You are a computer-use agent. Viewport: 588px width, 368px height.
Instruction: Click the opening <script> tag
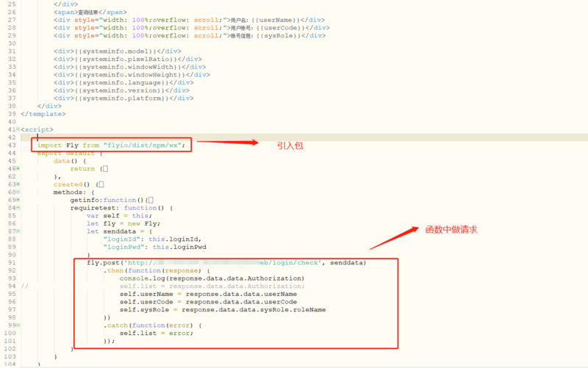coord(37,130)
